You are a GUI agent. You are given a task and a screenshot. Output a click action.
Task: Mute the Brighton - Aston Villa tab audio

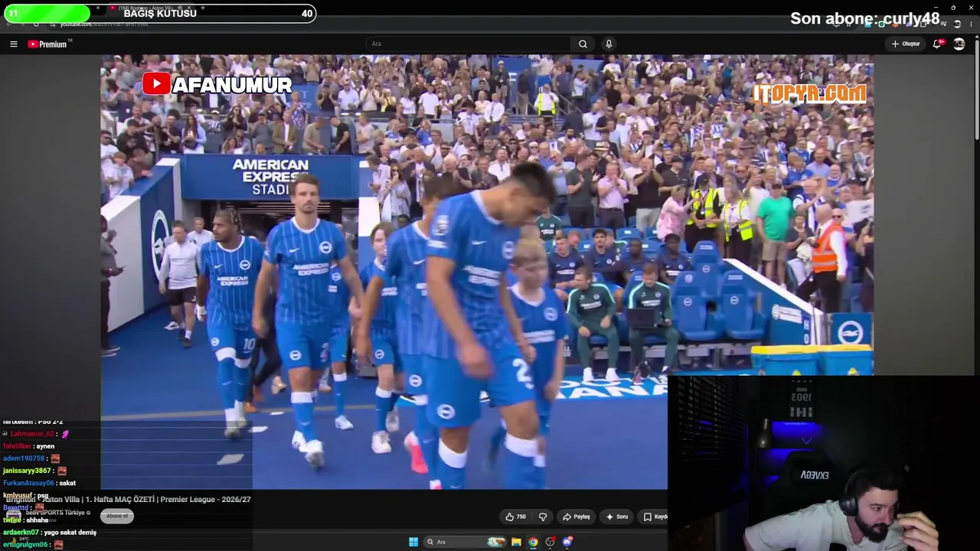tap(180, 8)
